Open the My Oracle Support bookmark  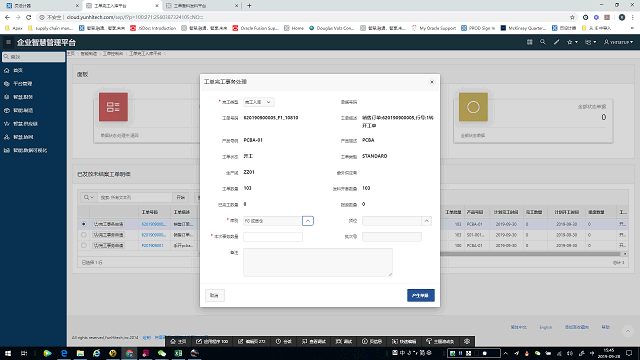coord(433,28)
